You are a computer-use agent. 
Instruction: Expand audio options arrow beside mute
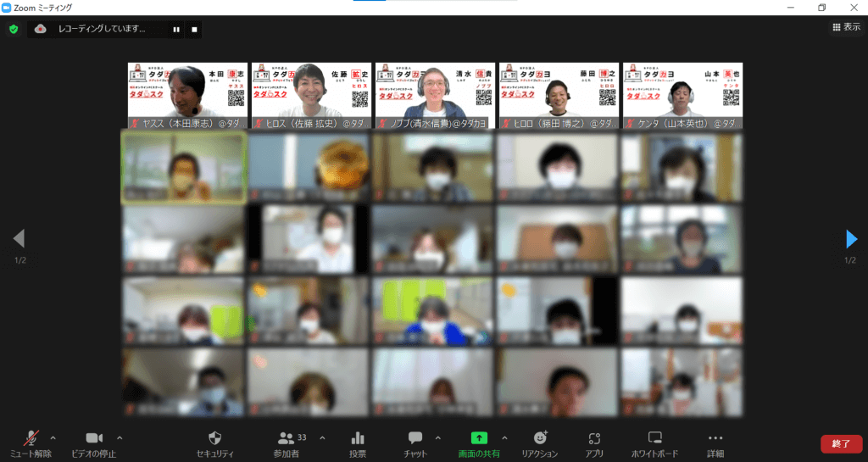(53, 437)
